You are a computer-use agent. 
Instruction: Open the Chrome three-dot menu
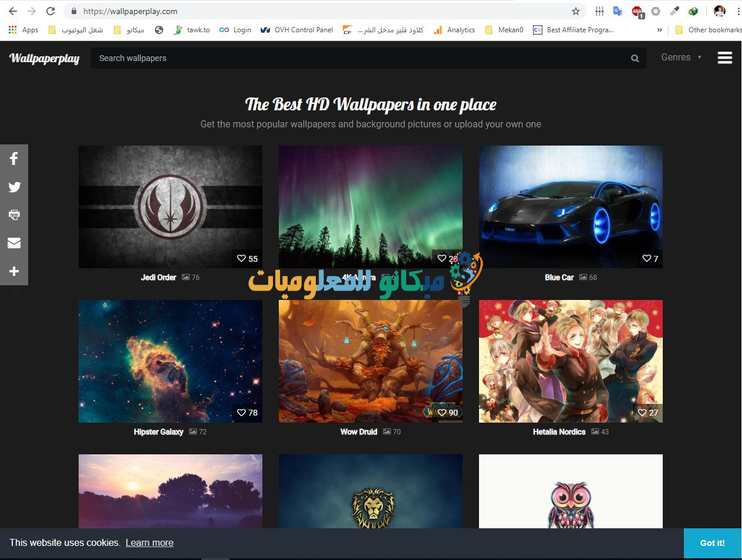pos(738,11)
